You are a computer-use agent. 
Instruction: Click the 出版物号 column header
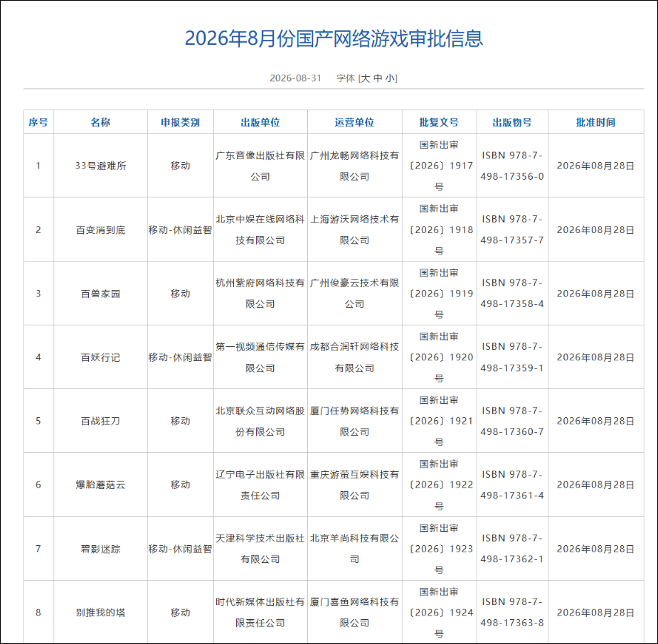[x=512, y=122]
